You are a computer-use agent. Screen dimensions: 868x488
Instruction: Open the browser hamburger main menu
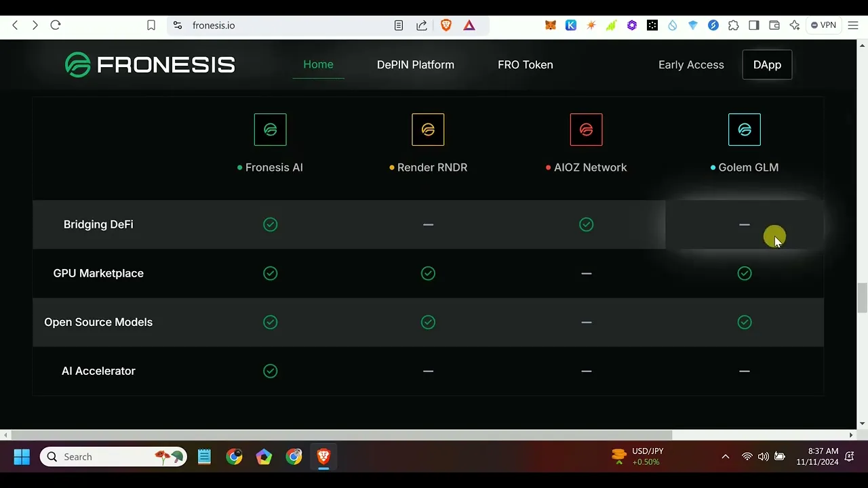click(x=853, y=25)
